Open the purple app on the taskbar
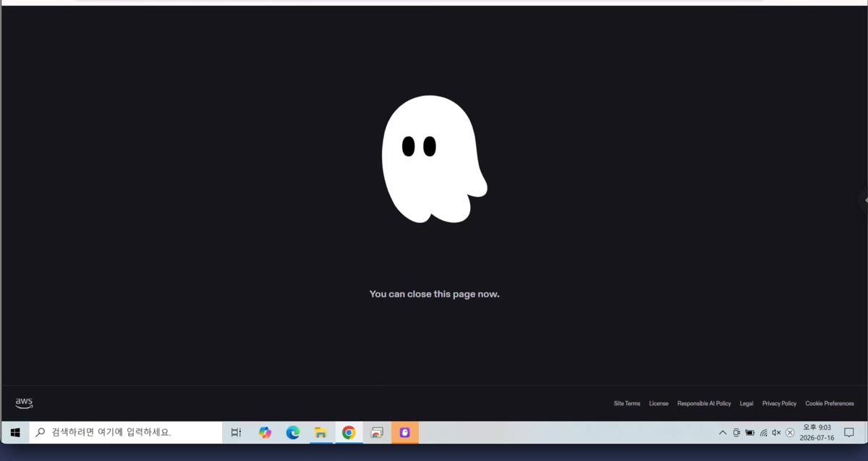 [x=405, y=433]
